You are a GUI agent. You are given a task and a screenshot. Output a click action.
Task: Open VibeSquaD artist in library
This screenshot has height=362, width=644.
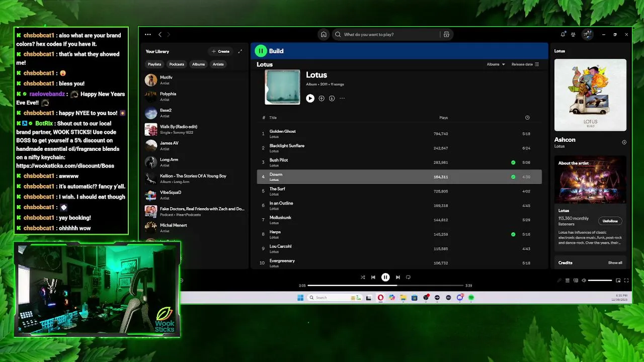pyautogui.click(x=194, y=195)
